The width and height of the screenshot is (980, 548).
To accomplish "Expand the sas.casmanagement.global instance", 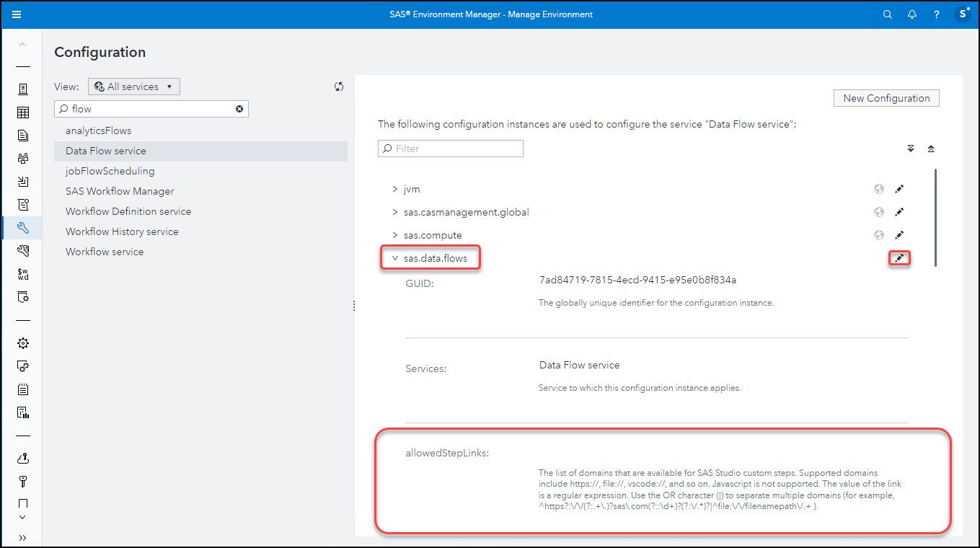I will click(394, 211).
